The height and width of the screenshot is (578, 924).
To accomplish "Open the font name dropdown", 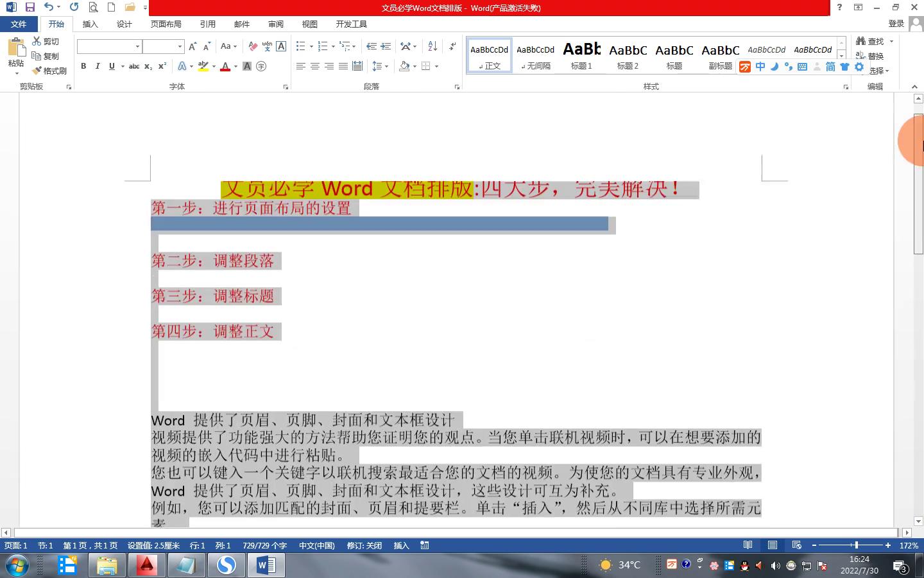I will 137,46.
